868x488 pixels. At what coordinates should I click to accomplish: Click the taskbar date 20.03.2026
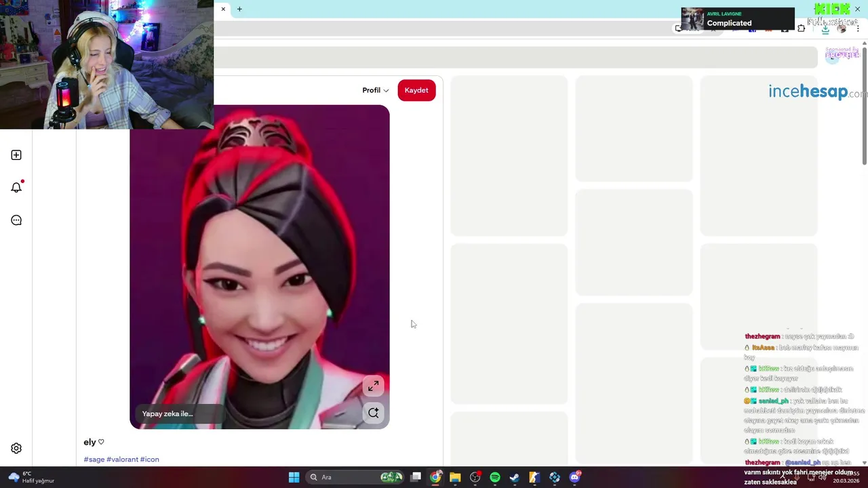tap(846, 481)
